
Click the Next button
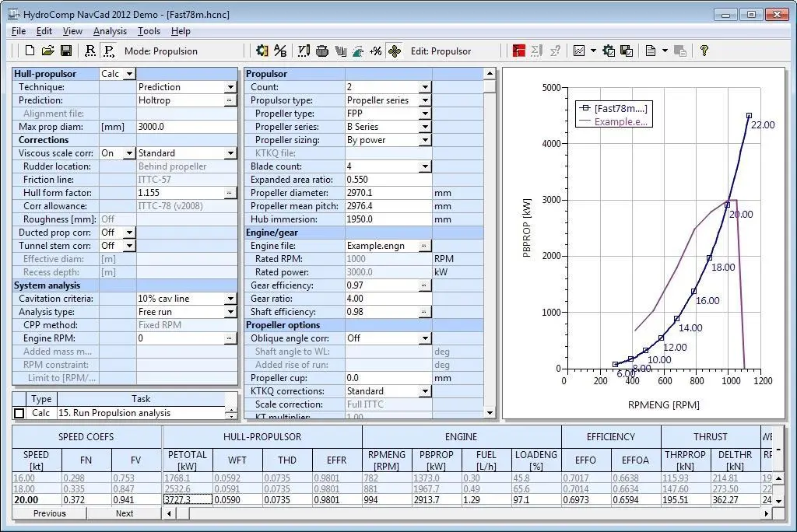coord(125,513)
